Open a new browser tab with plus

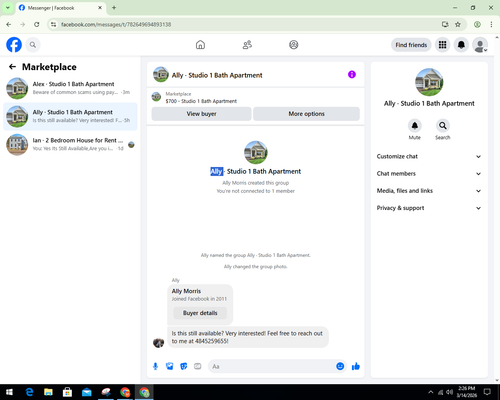114,8
